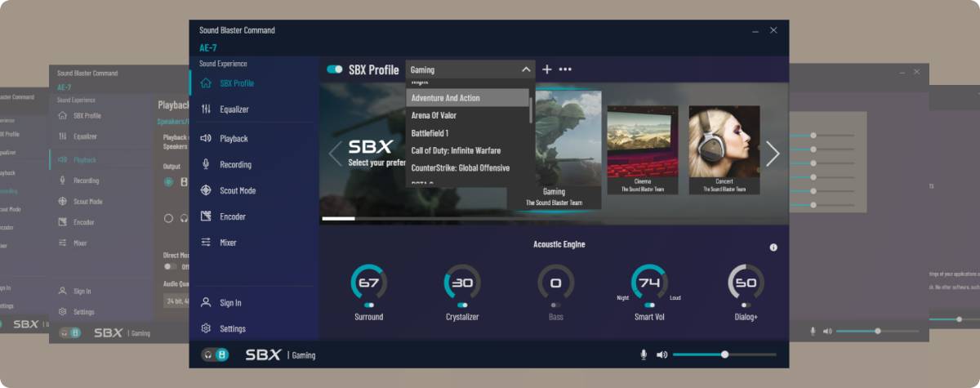Click Encoder icon in second window behind
Viewport: 980px width, 388px height.
coord(62,222)
